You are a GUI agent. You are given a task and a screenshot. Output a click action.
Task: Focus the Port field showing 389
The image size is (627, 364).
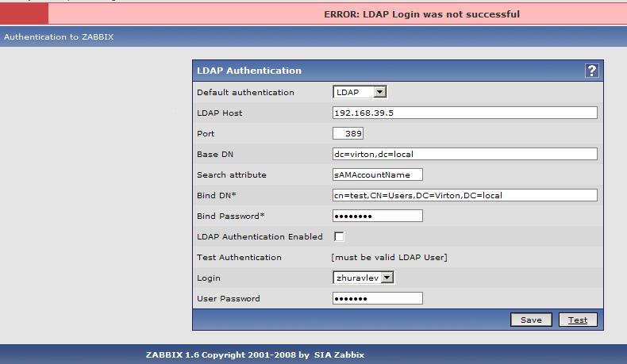tap(348, 133)
